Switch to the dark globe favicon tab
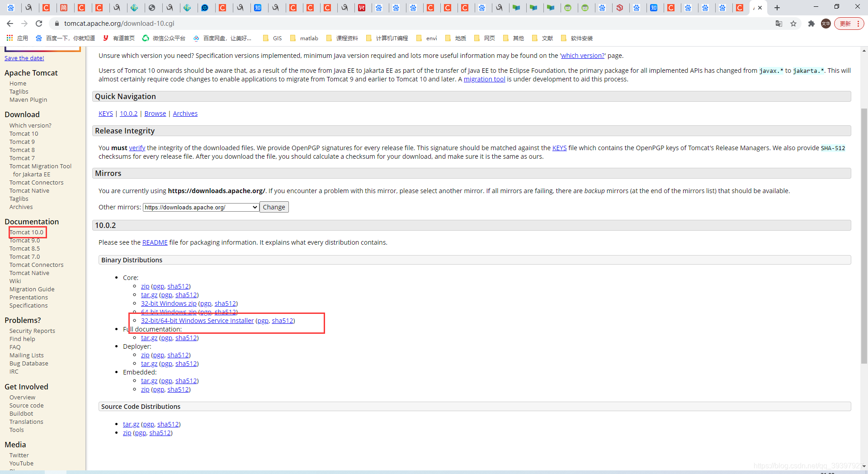 tap(152, 8)
